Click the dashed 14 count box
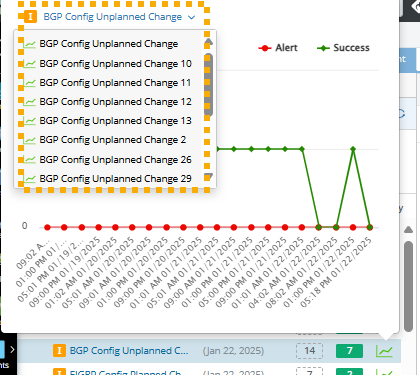The image size is (420, 375). point(309,351)
